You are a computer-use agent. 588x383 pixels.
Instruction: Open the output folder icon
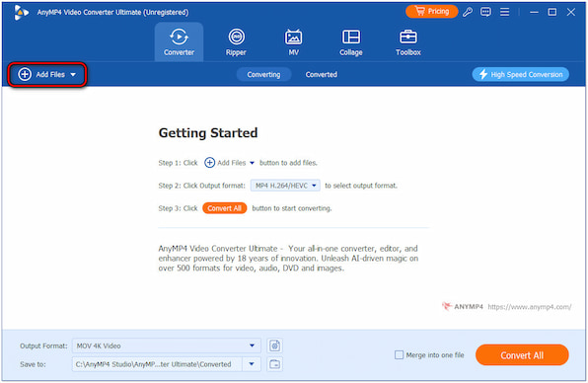tap(275, 364)
